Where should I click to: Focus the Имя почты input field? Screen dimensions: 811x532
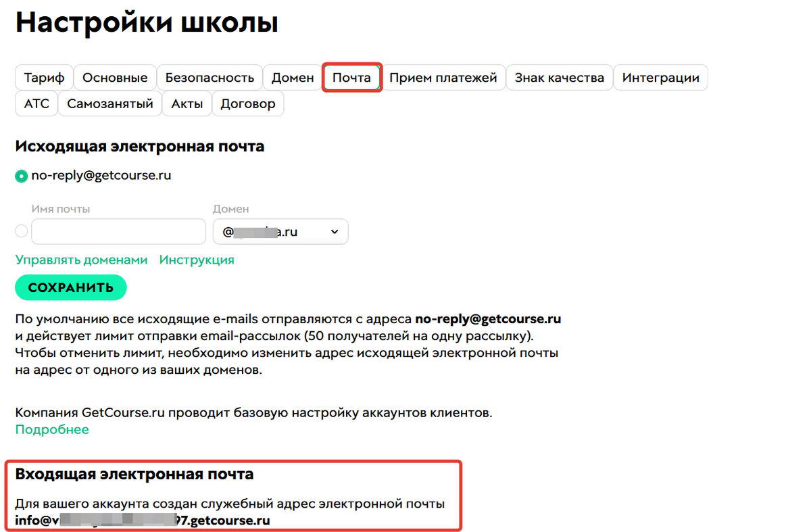118,231
